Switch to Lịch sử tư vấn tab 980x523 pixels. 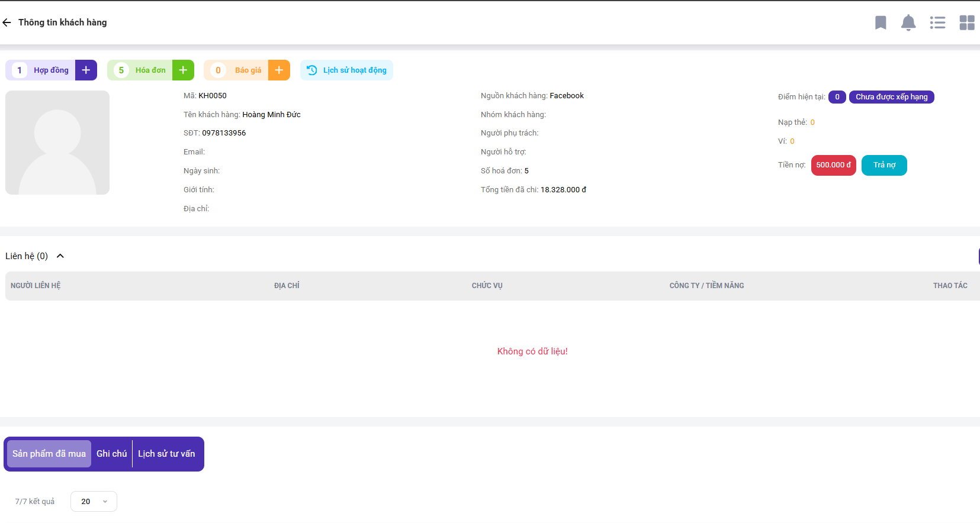pyautogui.click(x=166, y=454)
